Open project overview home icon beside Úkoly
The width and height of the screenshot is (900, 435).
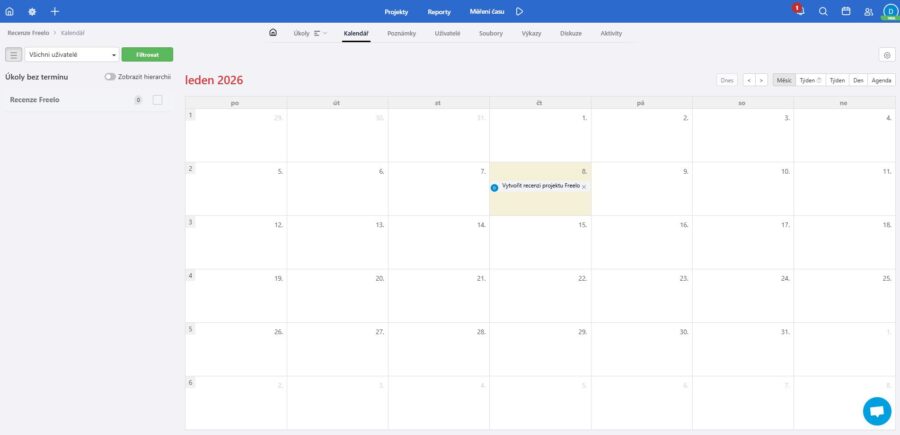pos(273,33)
